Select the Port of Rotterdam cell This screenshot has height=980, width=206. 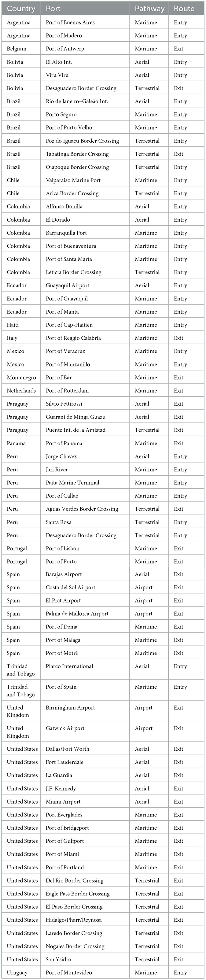tap(67, 391)
